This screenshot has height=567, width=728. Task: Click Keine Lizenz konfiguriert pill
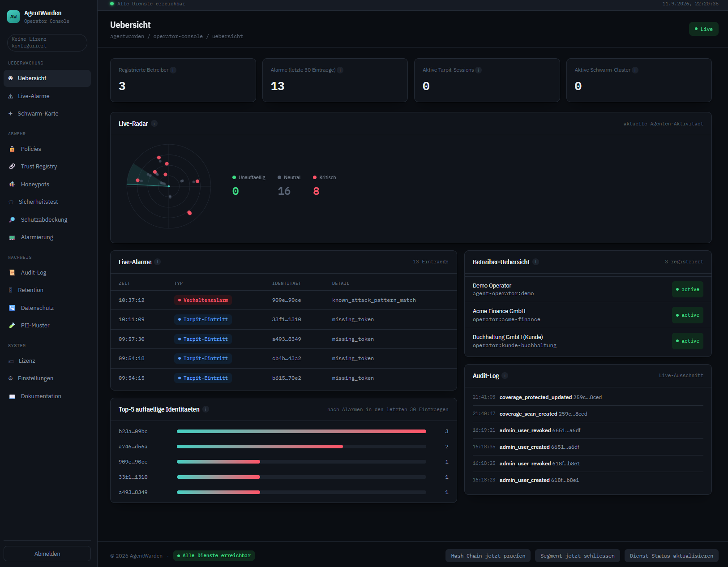point(47,43)
